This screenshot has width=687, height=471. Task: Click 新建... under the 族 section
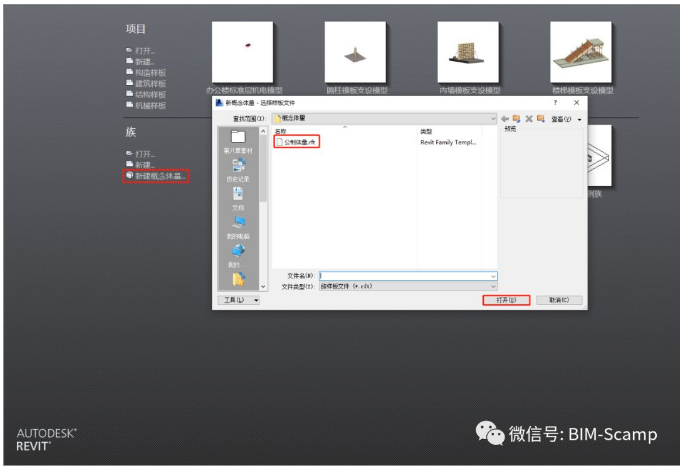pyautogui.click(x=145, y=165)
